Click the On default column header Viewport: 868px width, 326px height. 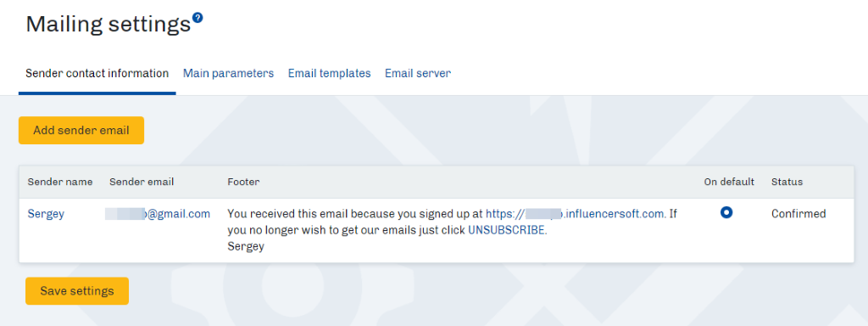tap(729, 182)
